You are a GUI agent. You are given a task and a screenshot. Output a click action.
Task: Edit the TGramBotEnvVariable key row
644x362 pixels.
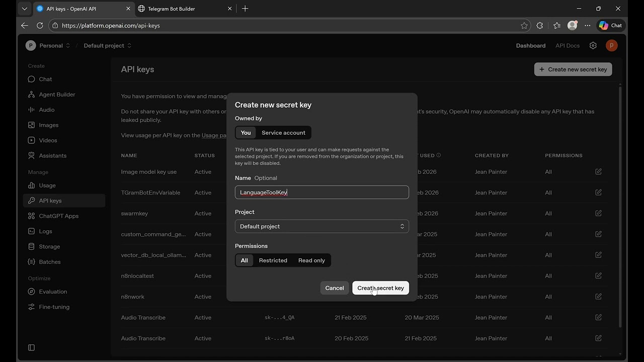(598, 193)
